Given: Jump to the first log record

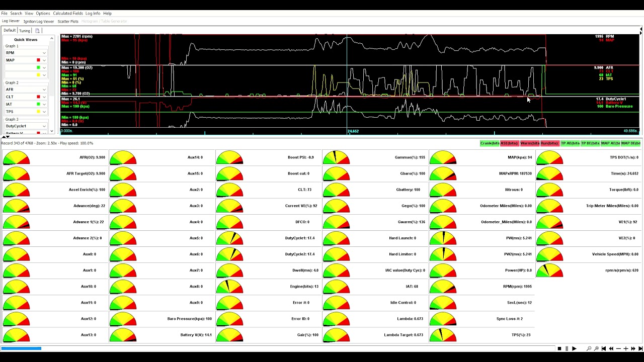Looking at the screenshot, I should [x=604, y=348].
